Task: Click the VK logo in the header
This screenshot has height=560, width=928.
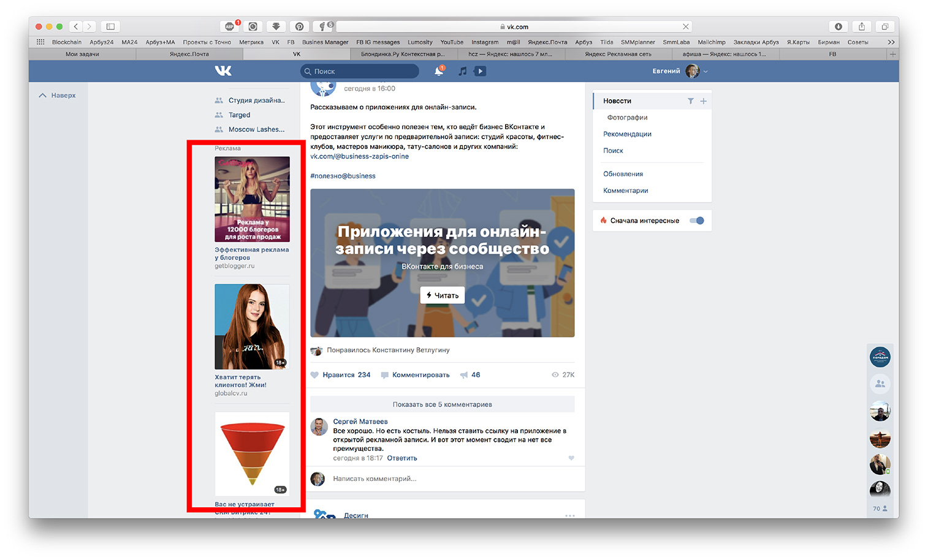Action: click(223, 71)
